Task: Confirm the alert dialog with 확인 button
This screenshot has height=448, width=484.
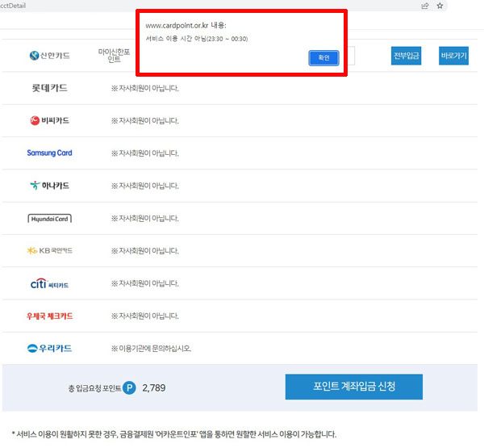Action: (323, 58)
